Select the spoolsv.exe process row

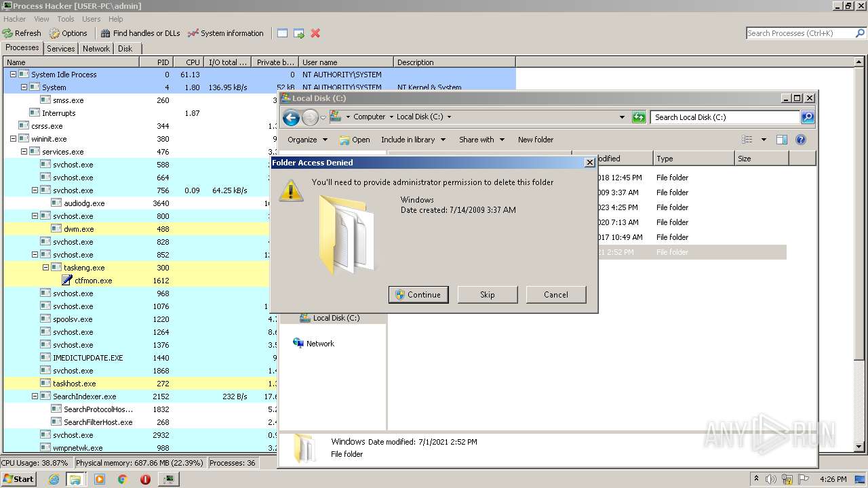140,319
